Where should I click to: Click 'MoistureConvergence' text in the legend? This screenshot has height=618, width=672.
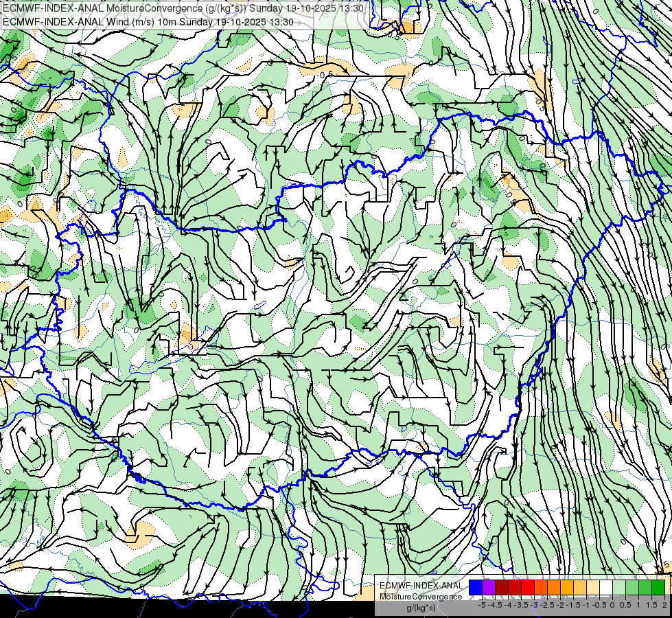tap(421, 597)
